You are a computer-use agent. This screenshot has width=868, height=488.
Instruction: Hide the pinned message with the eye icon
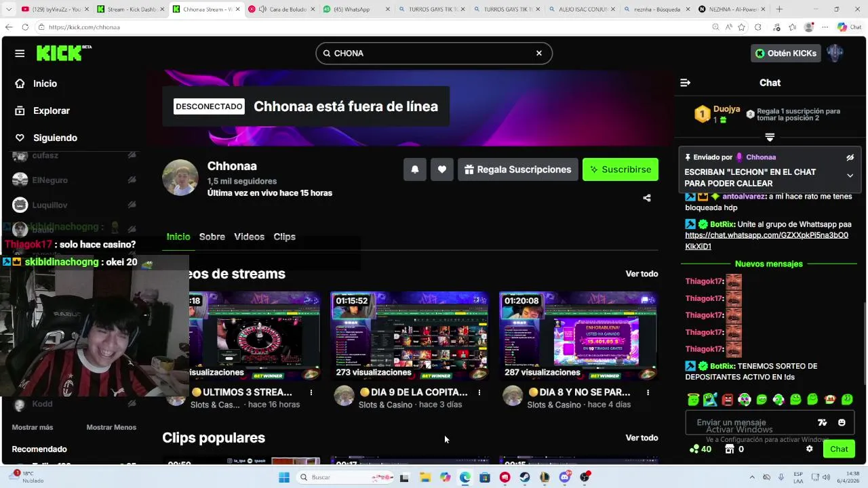click(850, 157)
